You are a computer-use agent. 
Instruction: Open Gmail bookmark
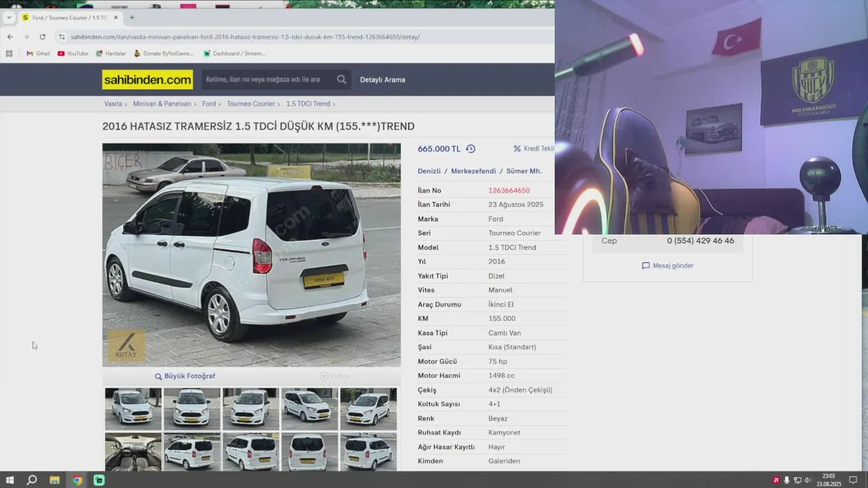click(38, 54)
